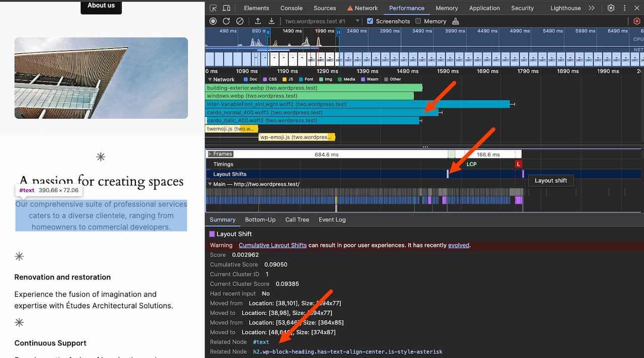The width and height of the screenshot is (644, 358).
Task: Click the Layout Shifts track label
Action: [x=230, y=174]
